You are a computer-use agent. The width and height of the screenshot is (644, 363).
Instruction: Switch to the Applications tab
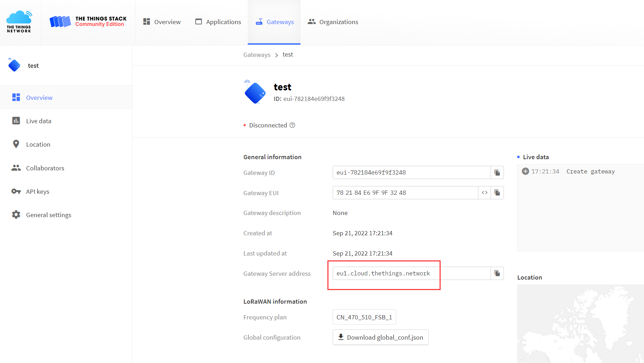(218, 22)
